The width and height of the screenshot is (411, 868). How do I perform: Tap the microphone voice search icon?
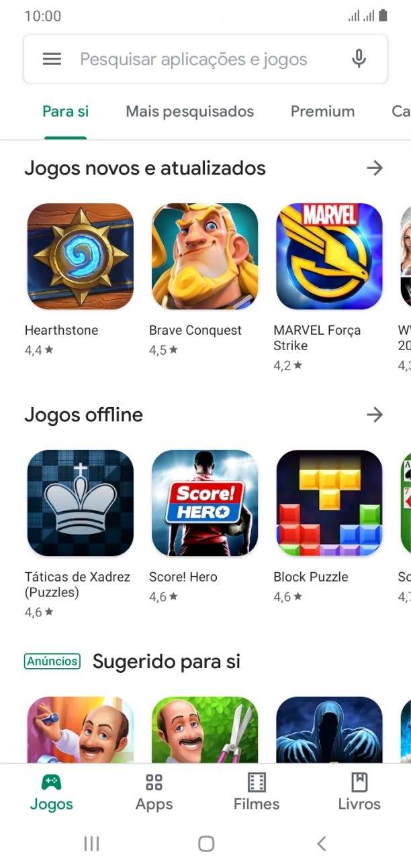tap(359, 59)
